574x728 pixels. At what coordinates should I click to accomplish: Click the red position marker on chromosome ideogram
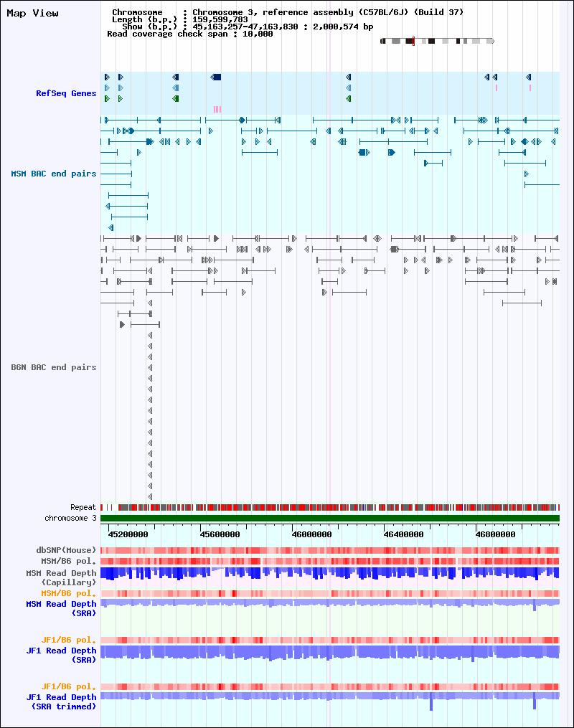point(413,42)
